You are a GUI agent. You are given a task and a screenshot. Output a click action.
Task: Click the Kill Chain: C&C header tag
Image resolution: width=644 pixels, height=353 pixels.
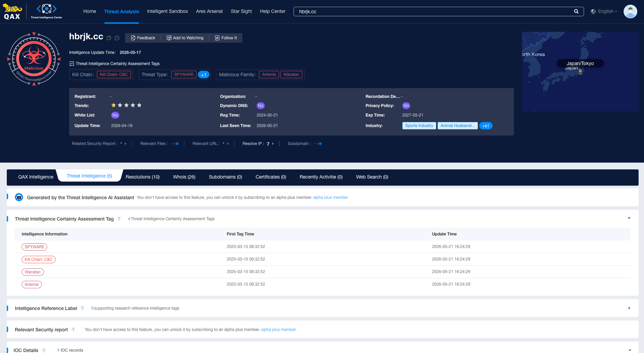coord(114,75)
